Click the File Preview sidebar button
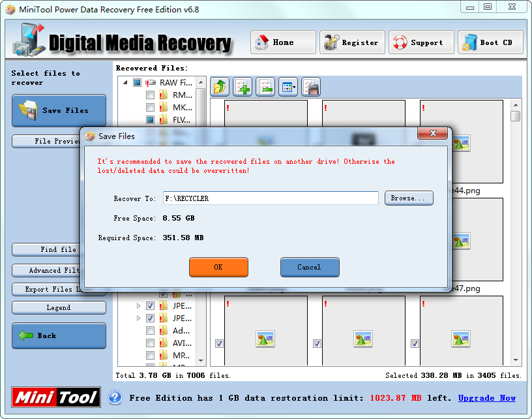This screenshot has height=419, width=532. pos(46,141)
